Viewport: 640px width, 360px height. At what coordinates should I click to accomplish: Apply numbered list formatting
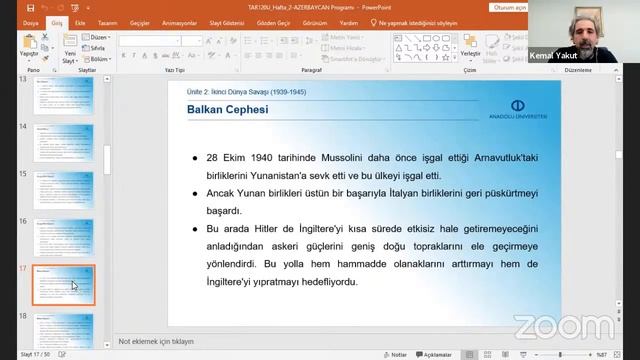tap(265, 41)
